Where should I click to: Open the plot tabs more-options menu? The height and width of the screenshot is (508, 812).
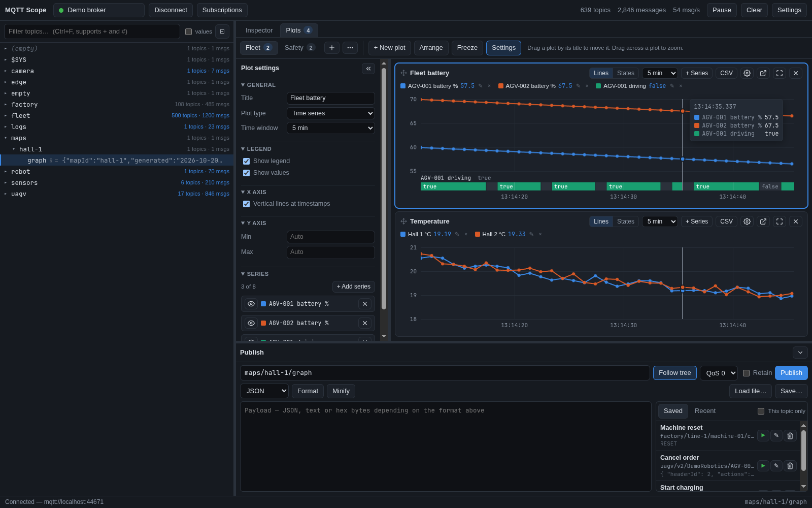pyautogui.click(x=350, y=48)
